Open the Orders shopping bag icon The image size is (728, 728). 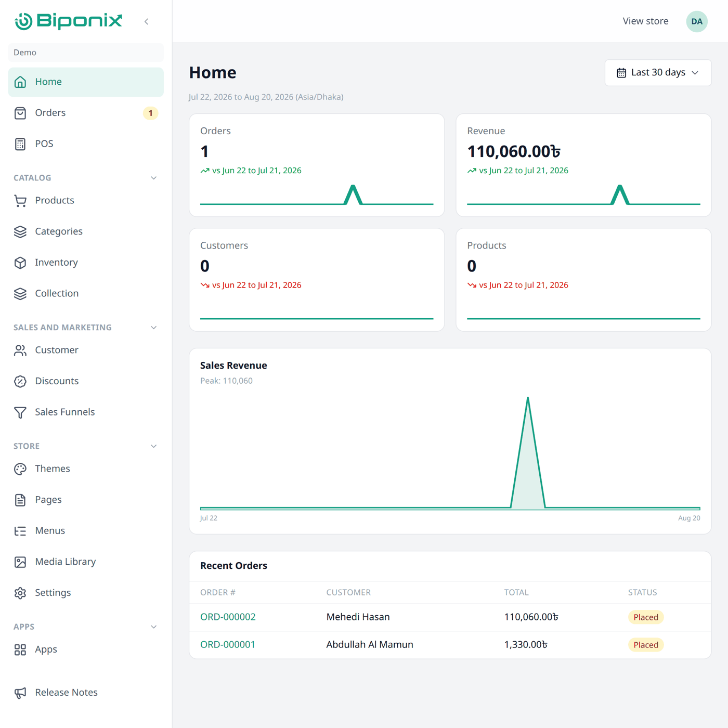(20, 113)
